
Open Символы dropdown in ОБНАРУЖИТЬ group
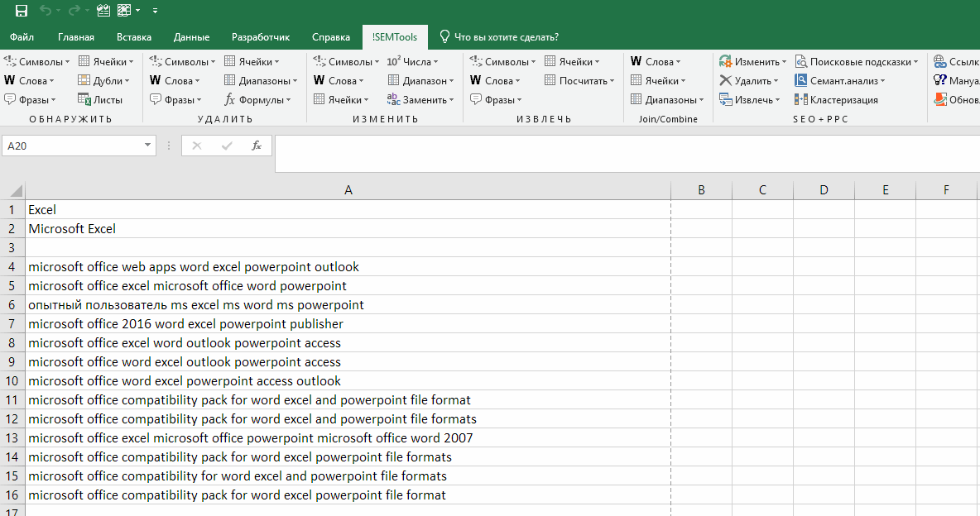tap(37, 61)
